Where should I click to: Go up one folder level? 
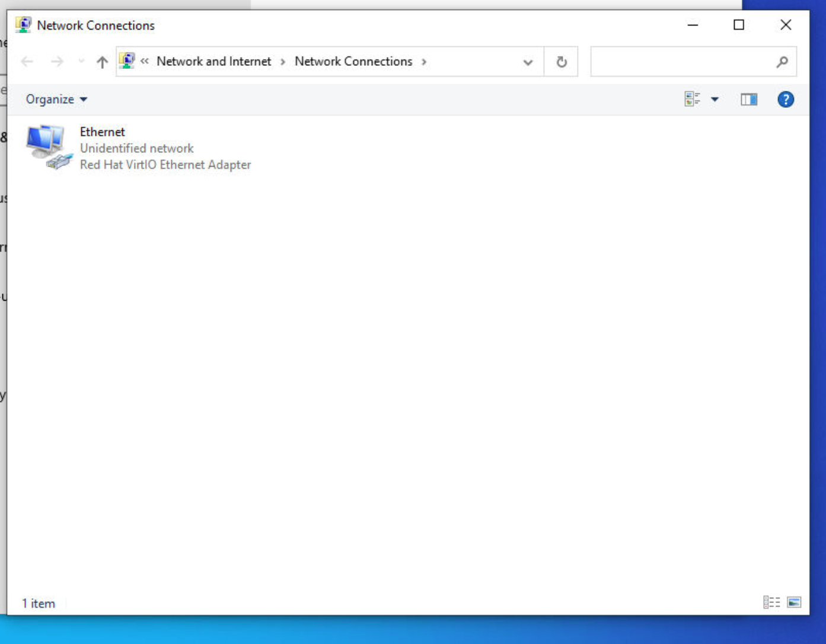coord(102,62)
